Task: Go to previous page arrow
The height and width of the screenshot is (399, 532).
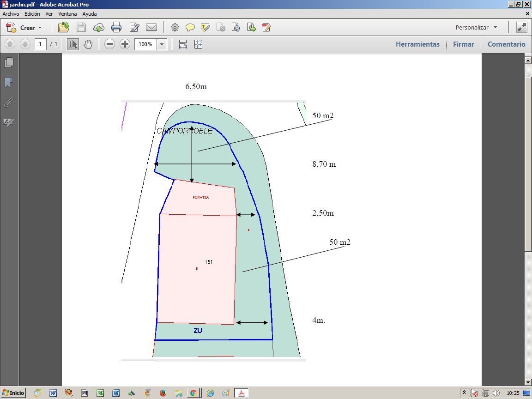Action: point(10,44)
